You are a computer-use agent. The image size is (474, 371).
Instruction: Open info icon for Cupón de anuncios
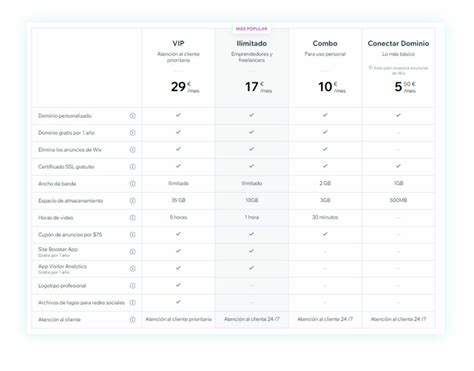point(132,235)
